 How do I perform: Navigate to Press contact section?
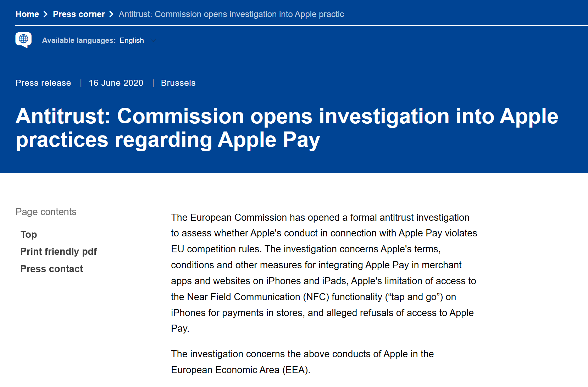point(52,269)
